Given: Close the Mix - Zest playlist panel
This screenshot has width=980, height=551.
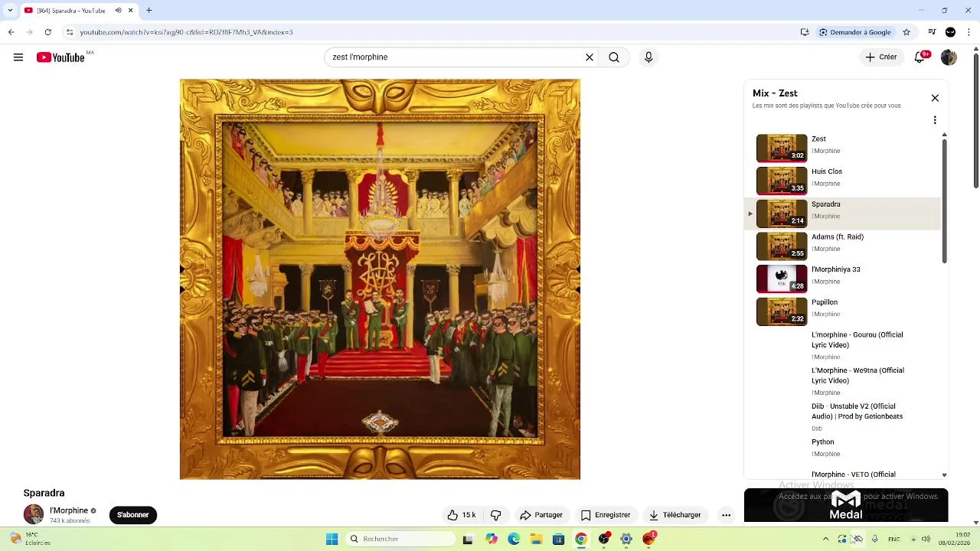Looking at the screenshot, I should tap(935, 98).
